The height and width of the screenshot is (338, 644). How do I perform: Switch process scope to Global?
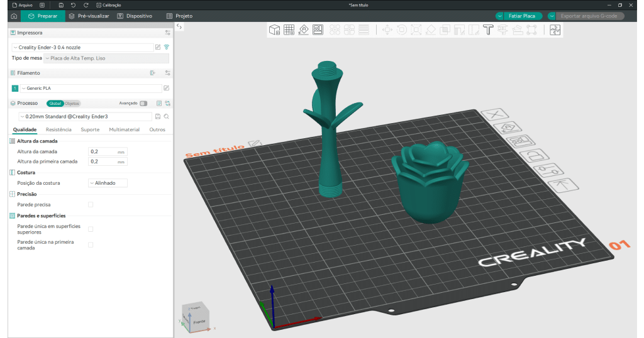point(55,104)
